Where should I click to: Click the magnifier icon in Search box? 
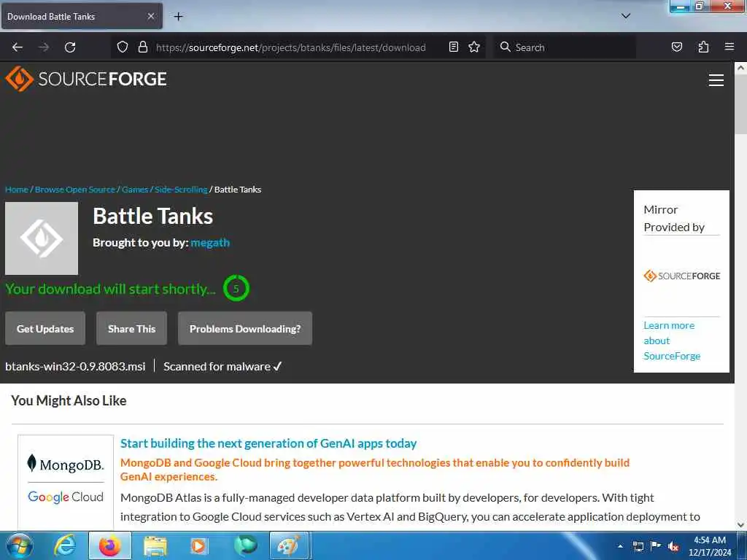(506, 47)
